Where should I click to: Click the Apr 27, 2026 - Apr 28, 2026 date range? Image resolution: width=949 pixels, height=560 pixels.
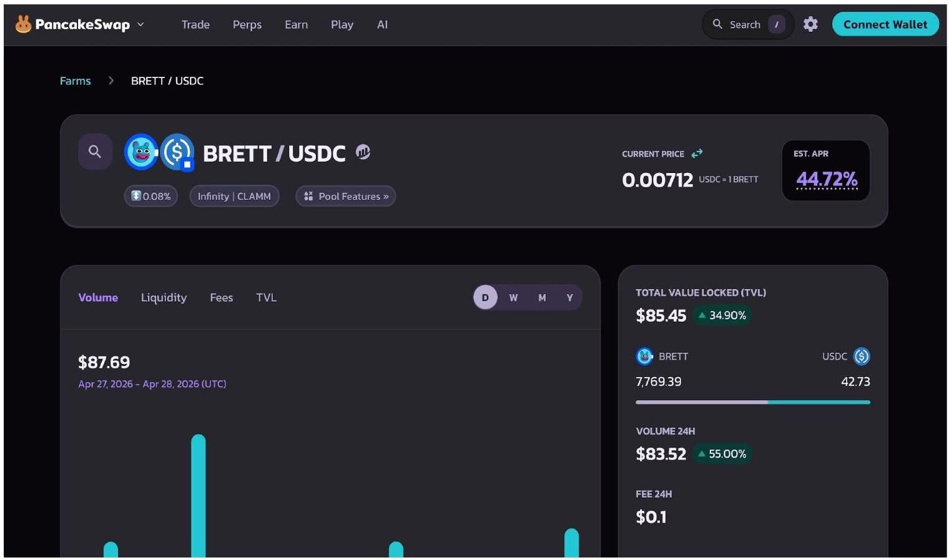coord(152,384)
